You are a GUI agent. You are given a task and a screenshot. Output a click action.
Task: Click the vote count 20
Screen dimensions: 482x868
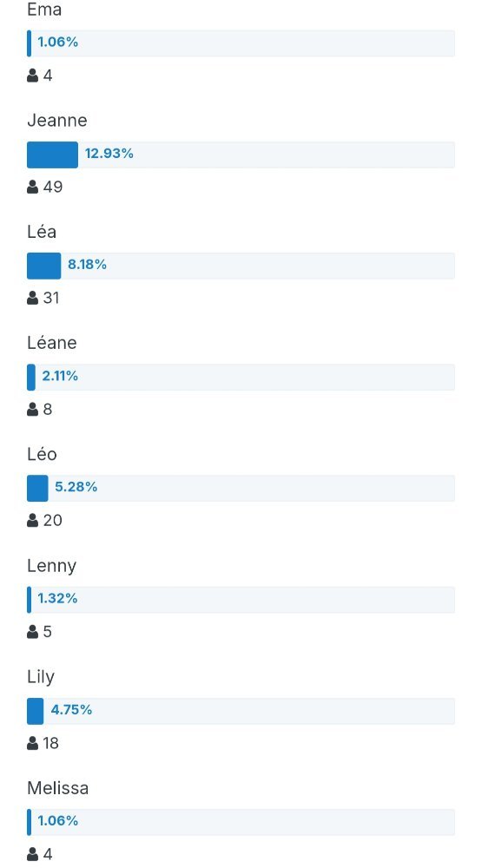(x=53, y=521)
